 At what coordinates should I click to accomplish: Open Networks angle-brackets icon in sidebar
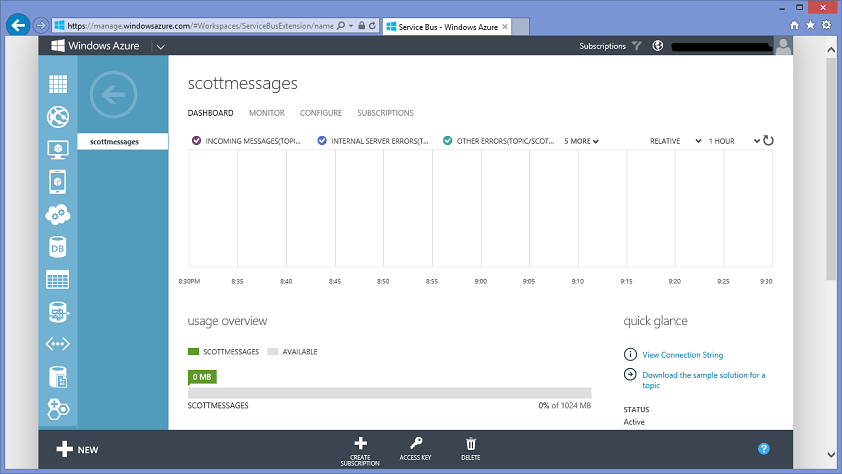point(58,344)
